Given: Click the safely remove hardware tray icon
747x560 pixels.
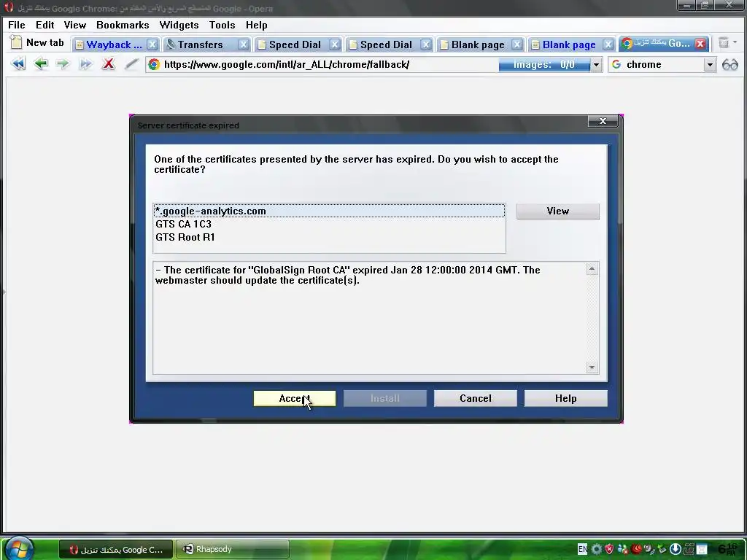Looking at the screenshot, I should 662,549.
